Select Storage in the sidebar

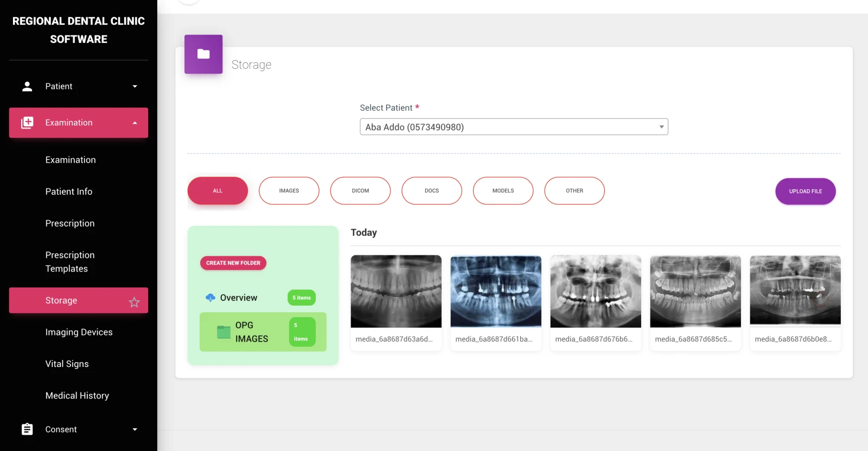pyautogui.click(x=79, y=300)
